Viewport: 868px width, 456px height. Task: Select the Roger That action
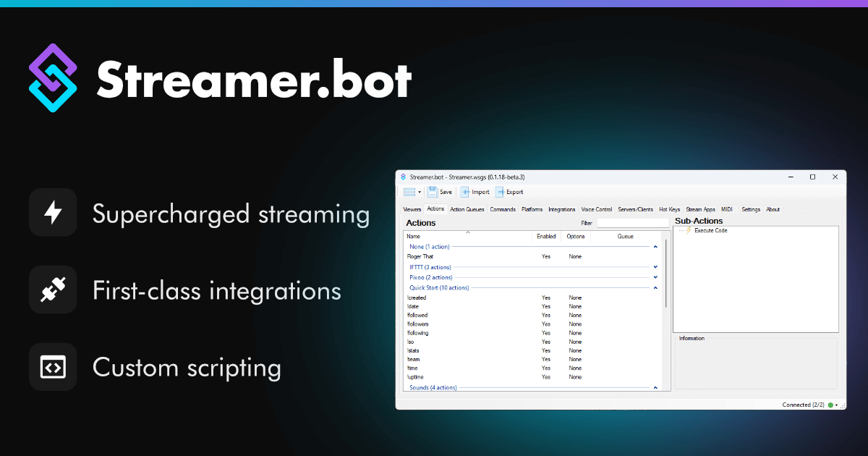420,256
